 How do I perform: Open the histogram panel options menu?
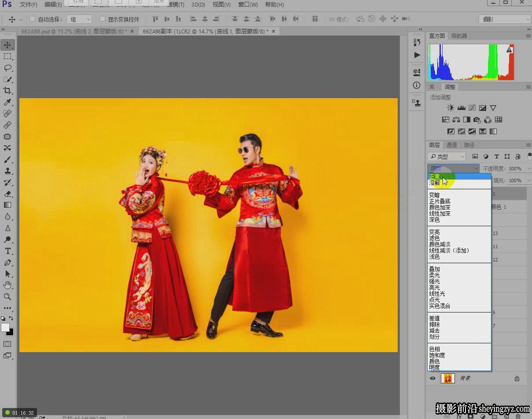[528, 36]
